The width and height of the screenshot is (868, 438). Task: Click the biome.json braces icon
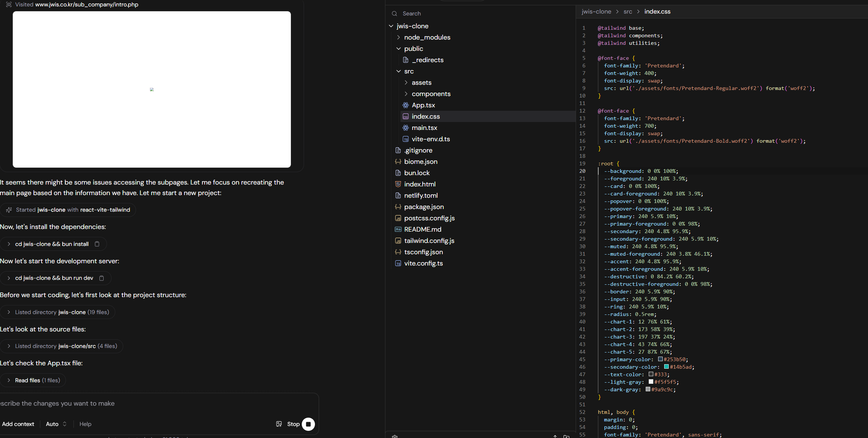tap(398, 162)
